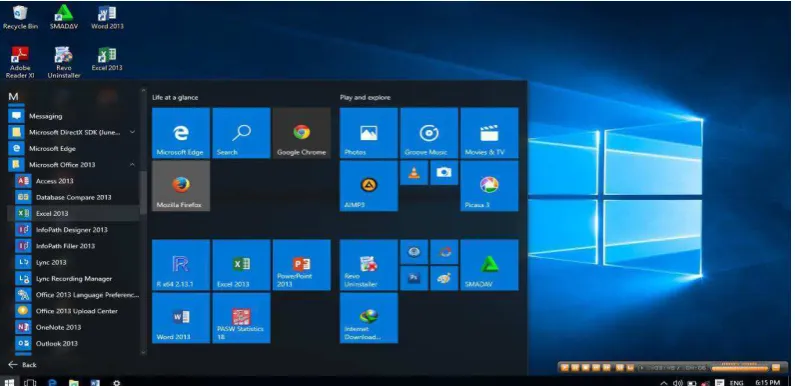Screen dimensions: 795x386
Task: Launch the Picasa 3 tile
Action: click(489, 186)
